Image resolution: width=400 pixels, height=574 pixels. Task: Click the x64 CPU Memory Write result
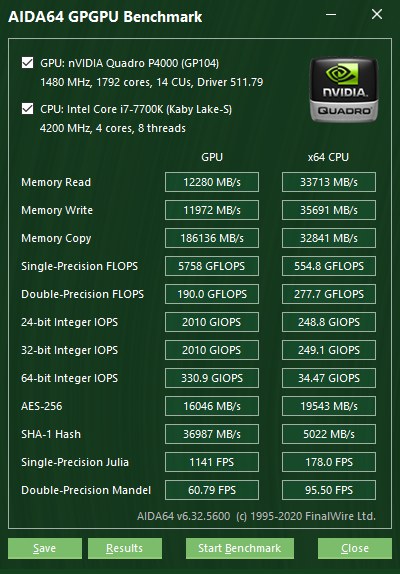(x=329, y=210)
